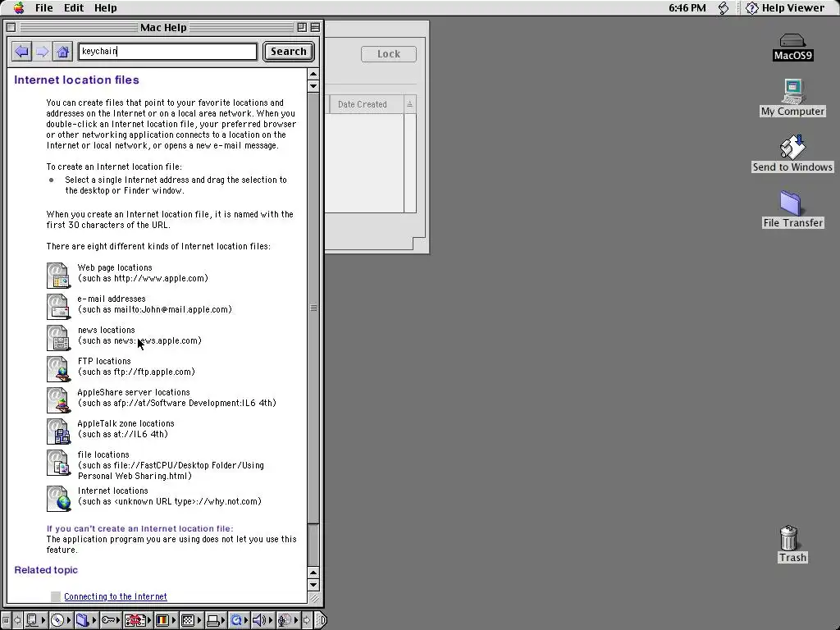Image resolution: width=840 pixels, height=630 pixels.
Task: Click the Mac Help scroll up arrow above the resize handle
Action: coord(313,573)
